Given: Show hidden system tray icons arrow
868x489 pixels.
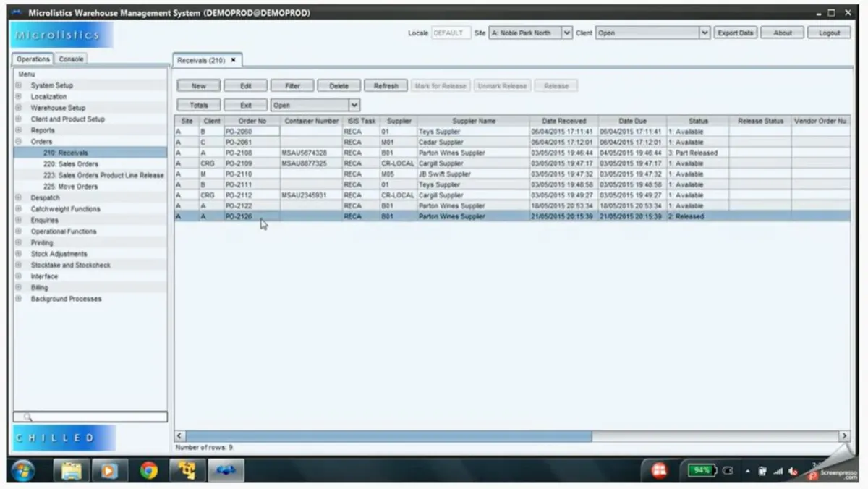Looking at the screenshot, I should click(748, 472).
